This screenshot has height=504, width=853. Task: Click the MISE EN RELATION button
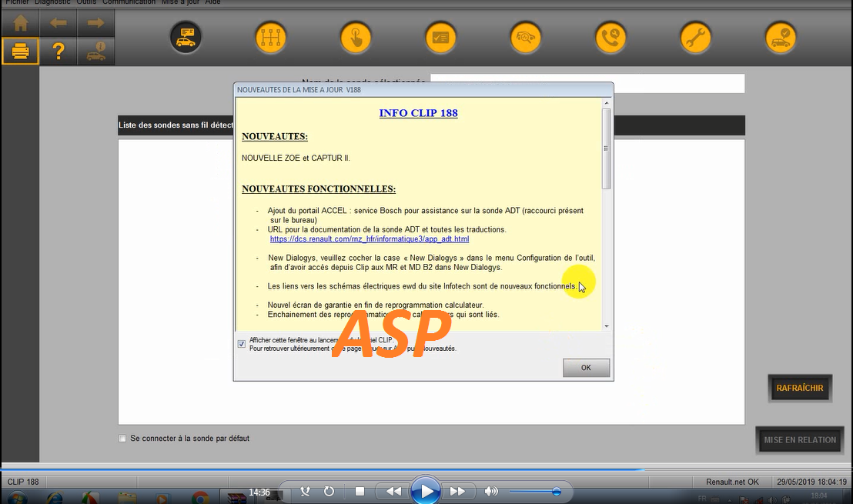pos(800,440)
